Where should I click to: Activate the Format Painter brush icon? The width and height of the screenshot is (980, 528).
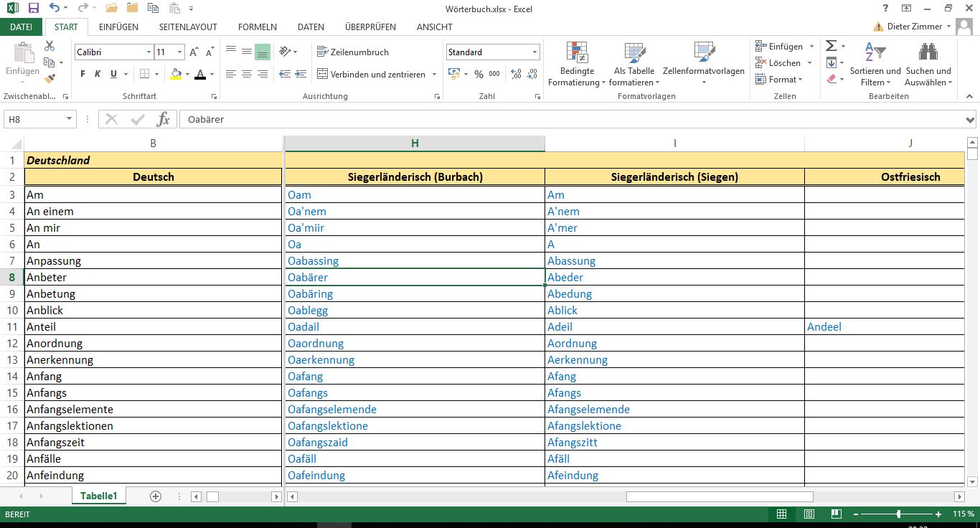(x=50, y=79)
